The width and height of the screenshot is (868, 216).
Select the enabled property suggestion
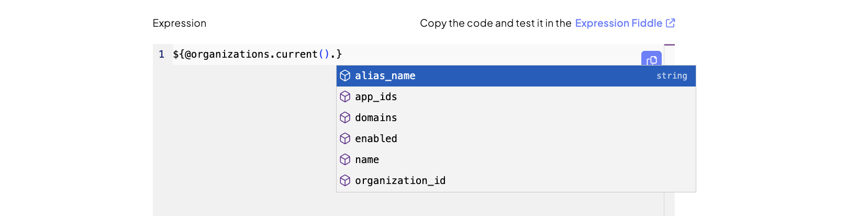(x=376, y=139)
